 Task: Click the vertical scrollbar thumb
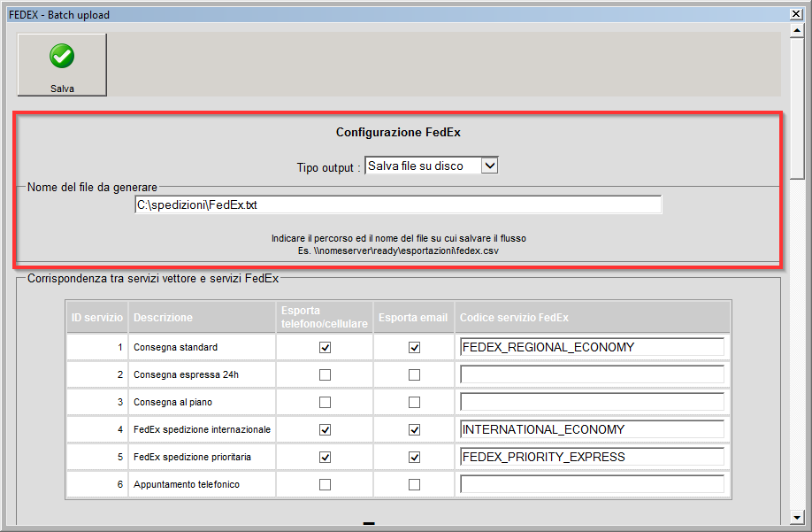[x=797, y=108]
